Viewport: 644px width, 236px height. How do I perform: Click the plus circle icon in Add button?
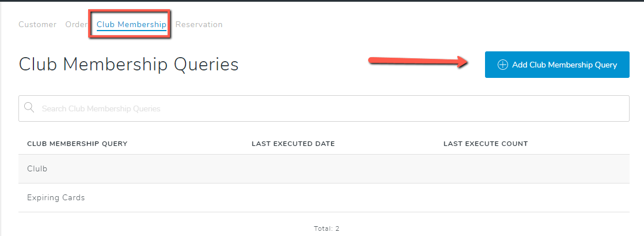click(x=503, y=65)
